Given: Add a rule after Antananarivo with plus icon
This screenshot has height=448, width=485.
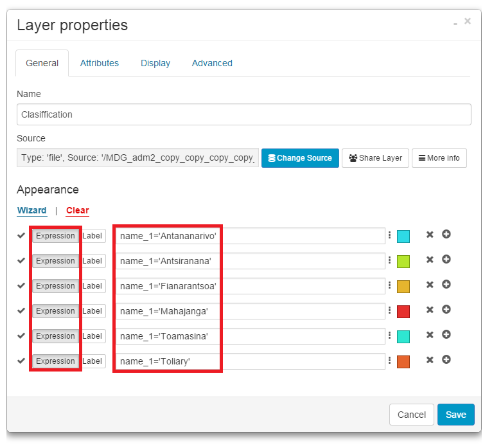Looking at the screenshot, I should coord(446,234).
